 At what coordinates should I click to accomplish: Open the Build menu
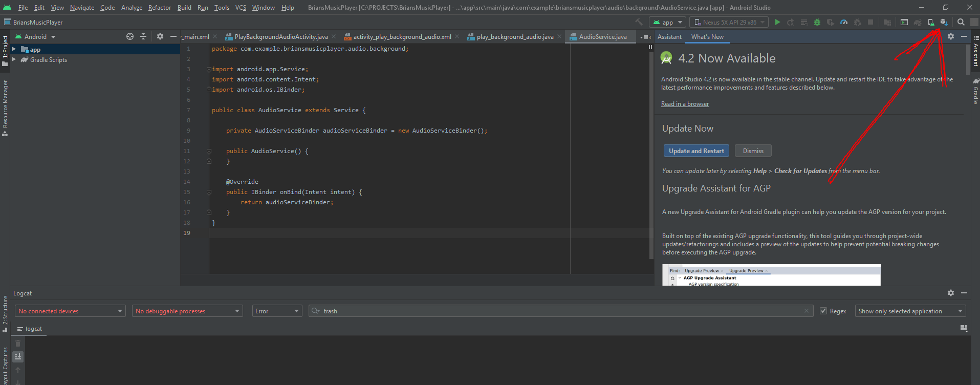pyautogui.click(x=184, y=7)
